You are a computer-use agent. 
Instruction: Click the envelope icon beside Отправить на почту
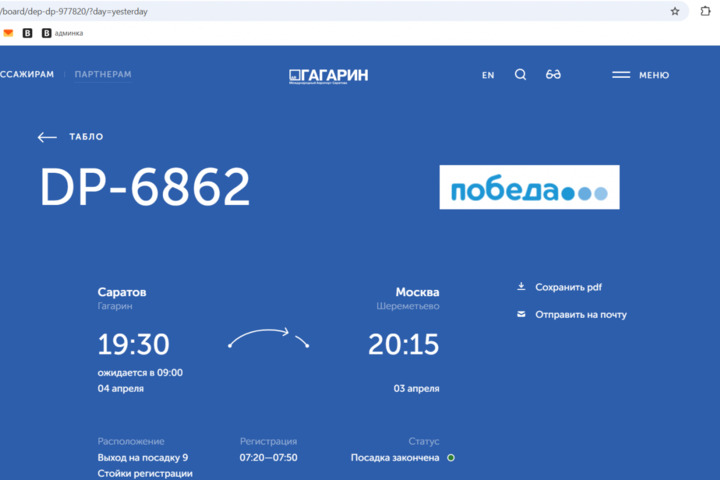(x=521, y=314)
